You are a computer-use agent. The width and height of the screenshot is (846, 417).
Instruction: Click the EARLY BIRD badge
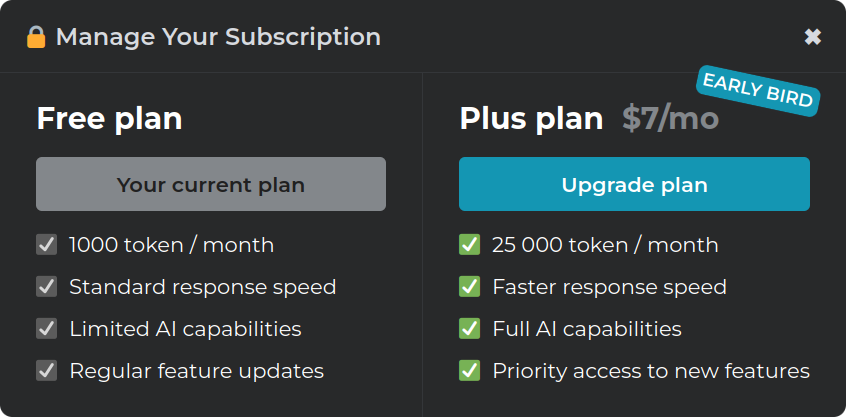coord(758,91)
